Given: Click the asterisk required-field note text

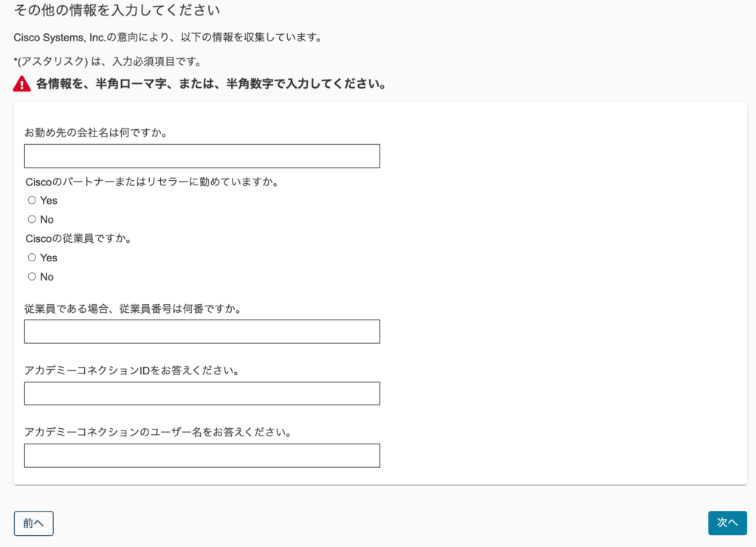Looking at the screenshot, I should (x=108, y=62).
